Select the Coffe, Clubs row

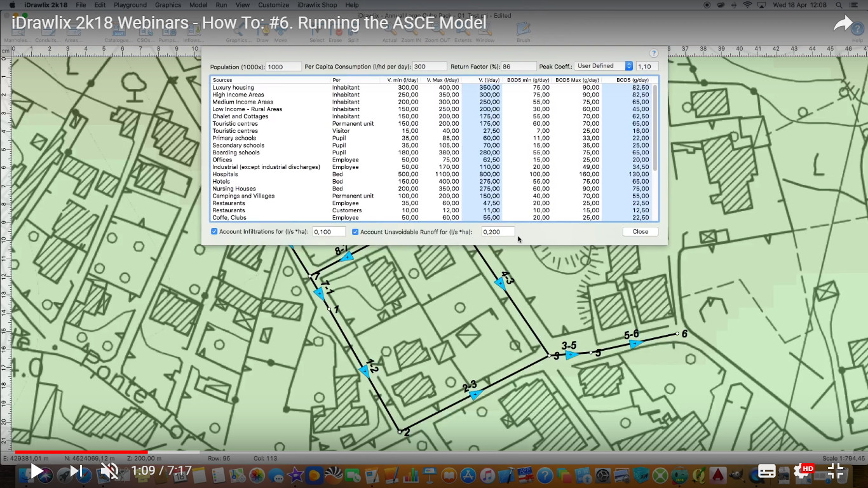tap(431, 217)
